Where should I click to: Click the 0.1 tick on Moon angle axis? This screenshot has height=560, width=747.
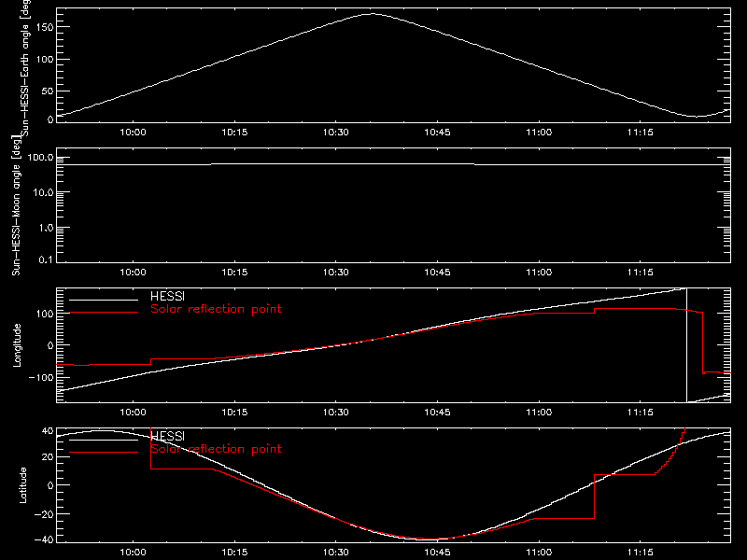46,259
